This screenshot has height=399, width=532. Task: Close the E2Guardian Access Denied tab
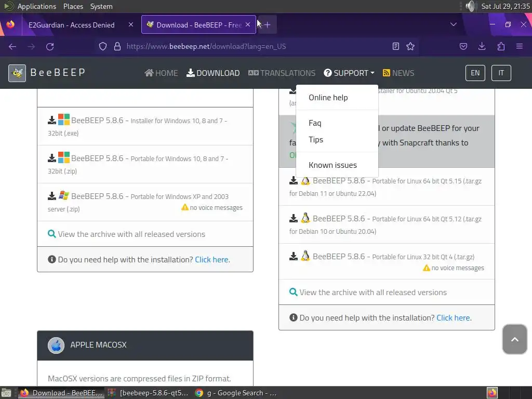click(x=131, y=25)
